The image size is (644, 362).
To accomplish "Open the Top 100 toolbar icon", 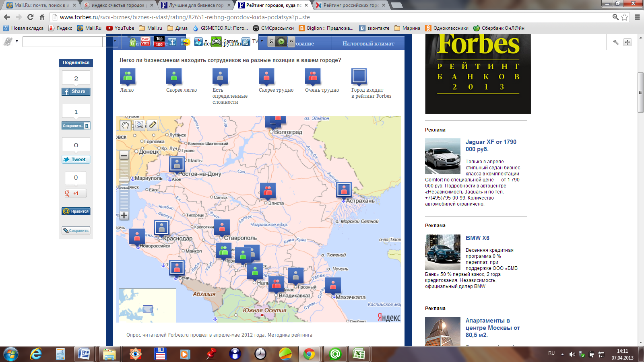I will tap(159, 42).
